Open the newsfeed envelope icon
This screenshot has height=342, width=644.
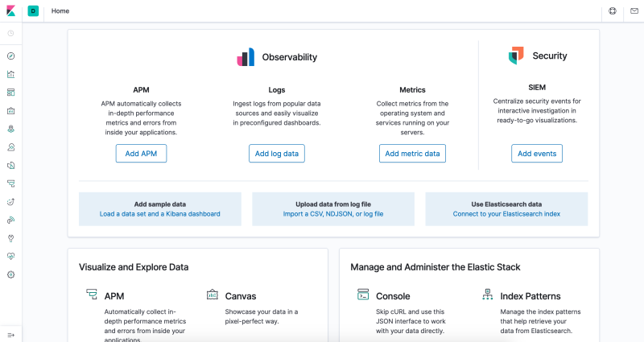[634, 11]
